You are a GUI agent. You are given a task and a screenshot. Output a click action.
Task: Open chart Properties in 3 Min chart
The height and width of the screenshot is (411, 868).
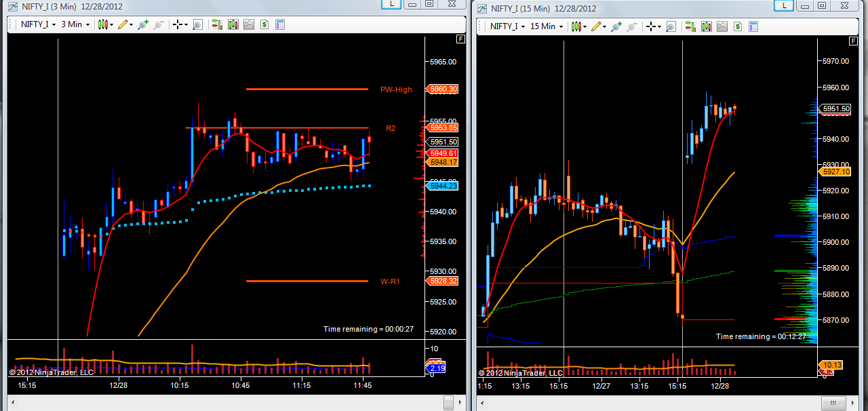pos(279,24)
